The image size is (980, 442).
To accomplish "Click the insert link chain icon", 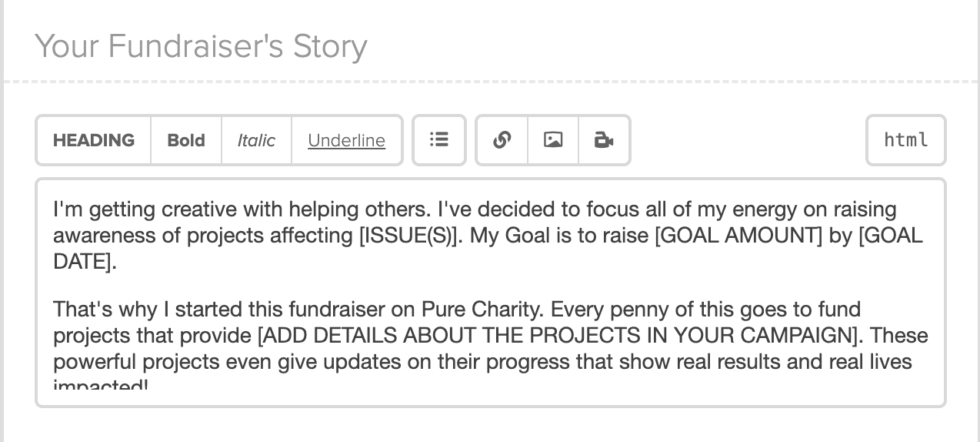I will coord(502,140).
